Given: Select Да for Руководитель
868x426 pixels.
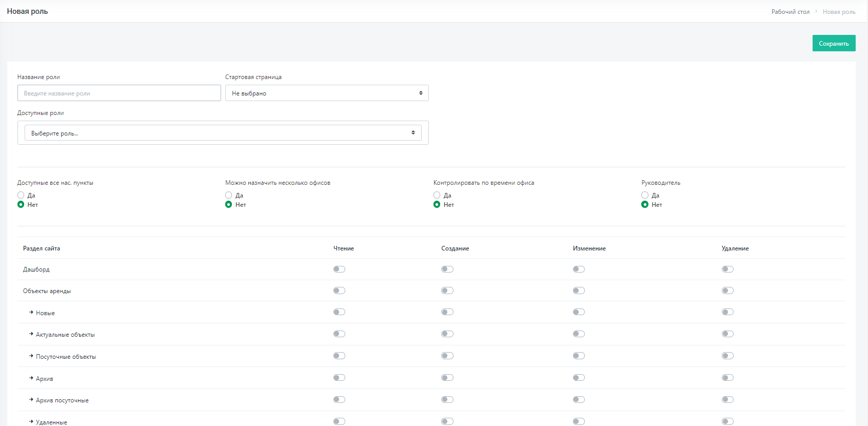Looking at the screenshot, I should [645, 195].
